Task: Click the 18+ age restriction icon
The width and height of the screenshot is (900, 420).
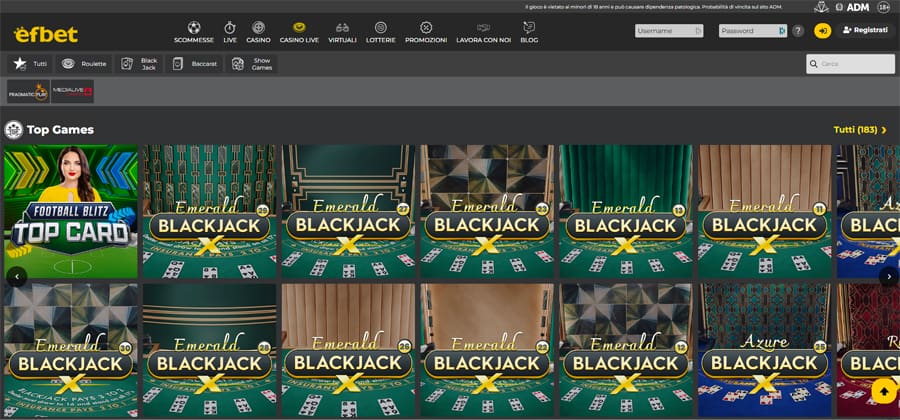Action: (x=884, y=7)
